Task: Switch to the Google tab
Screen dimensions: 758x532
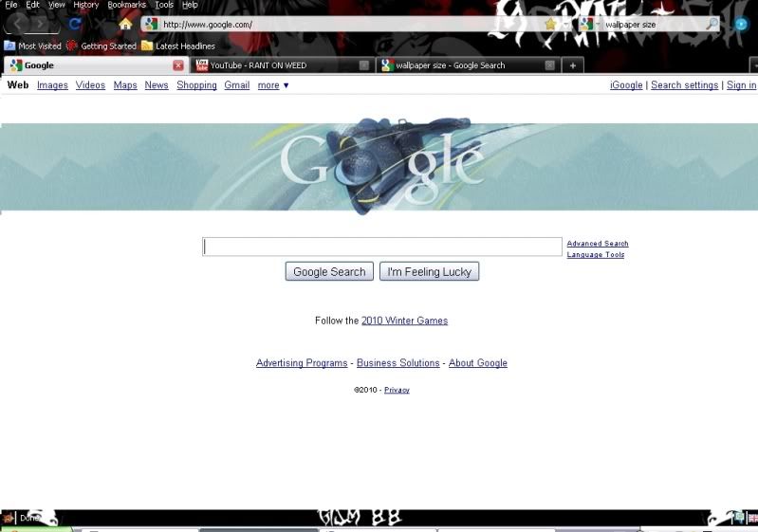Action: click(95, 65)
